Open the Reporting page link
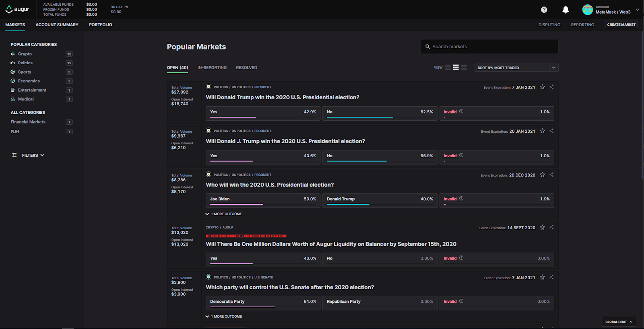This screenshot has width=644, height=329. [582, 25]
